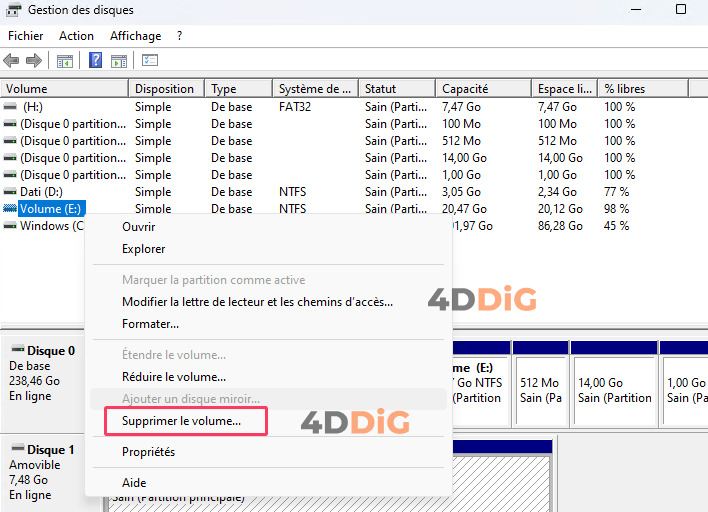The height and width of the screenshot is (512, 708).
Task: Click the Forward arrow toolbar icon
Action: [x=34, y=60]
